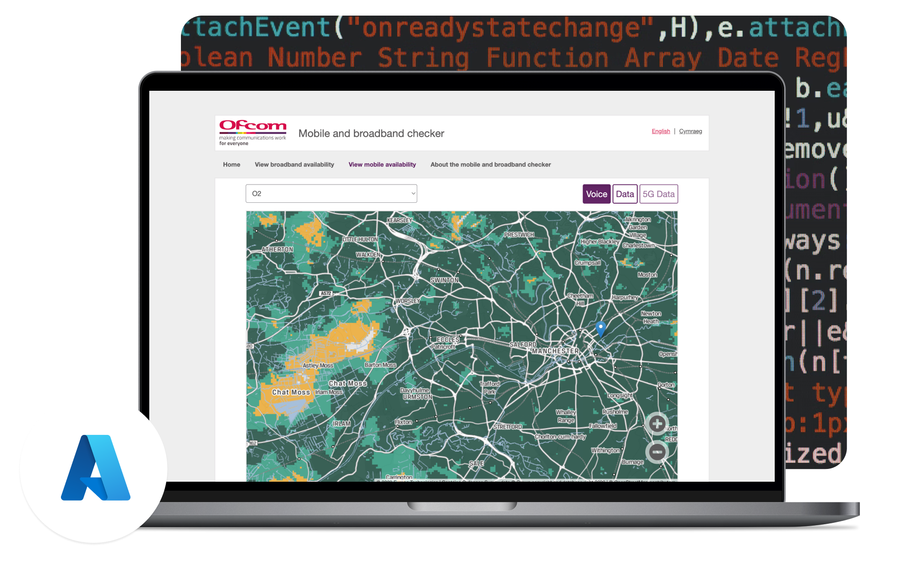Image resolution: width=924 pixels, height=572 pixels.
Task: Select the blue location pin marker
Action: point(599,328)
